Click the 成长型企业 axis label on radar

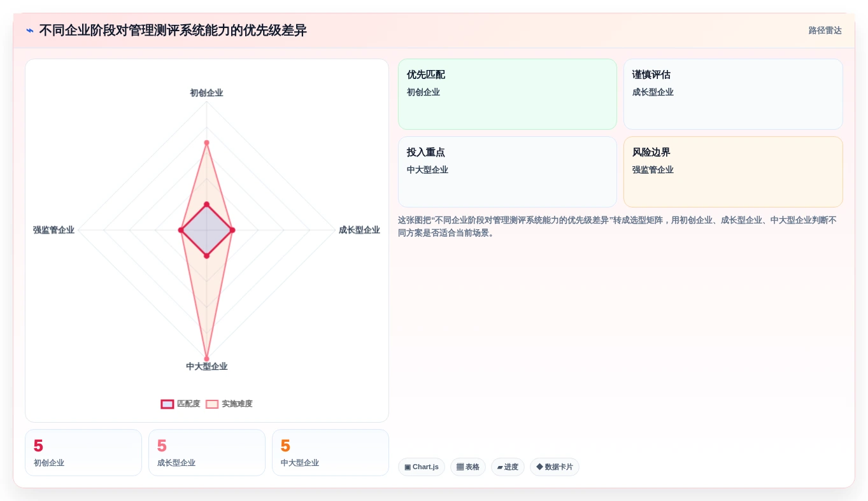359,230
